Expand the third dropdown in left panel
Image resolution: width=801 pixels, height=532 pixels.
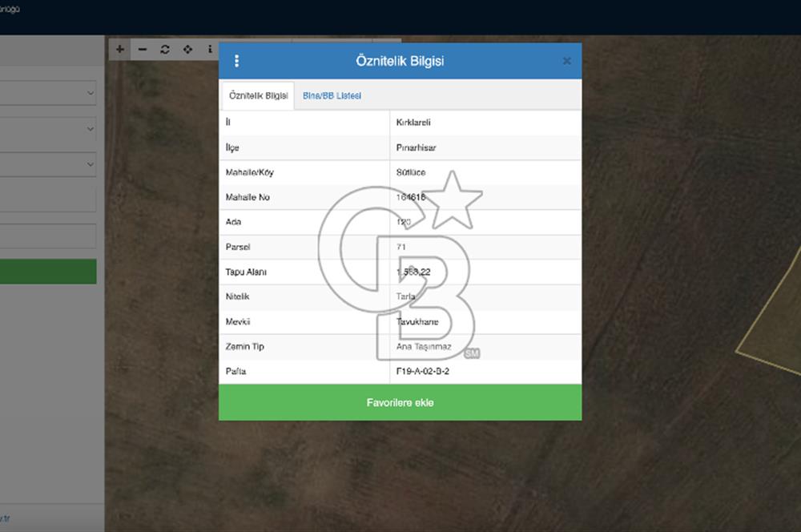48,164
